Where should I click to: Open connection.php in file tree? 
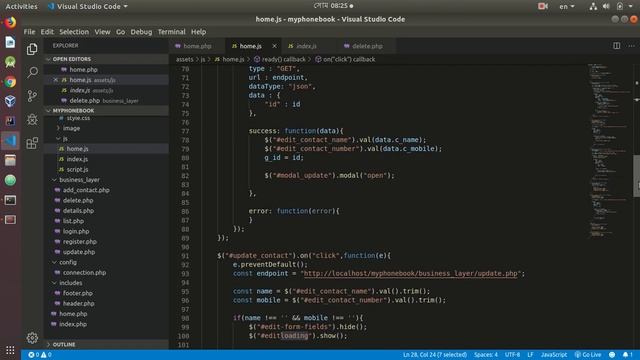coord(84,273)
